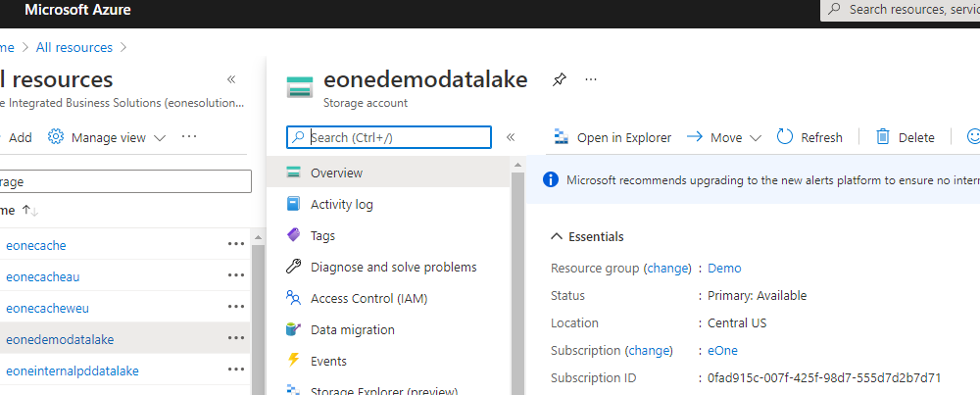This screenshot has height=395, width=980.
Task: Open context menu for eonecache row
Action: click(236, 244)
